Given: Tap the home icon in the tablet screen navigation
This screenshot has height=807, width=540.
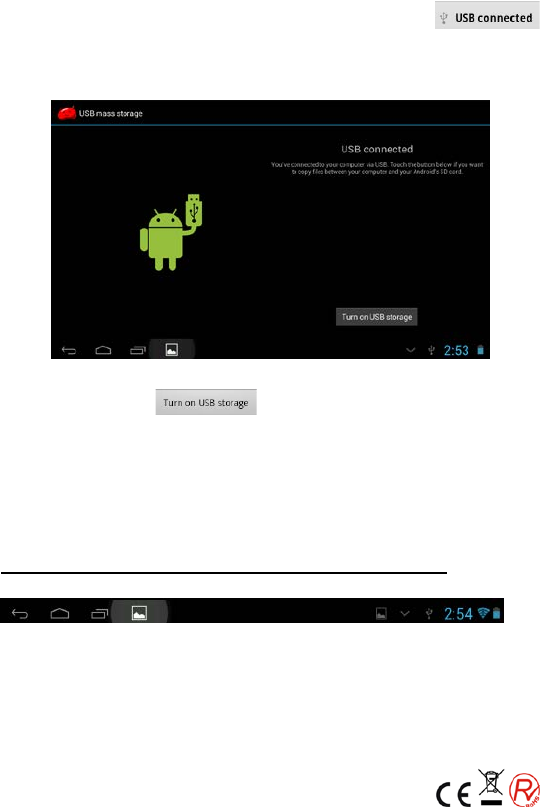Looking at the screenshot, I should pyautogui.click(x=103, y=350).
